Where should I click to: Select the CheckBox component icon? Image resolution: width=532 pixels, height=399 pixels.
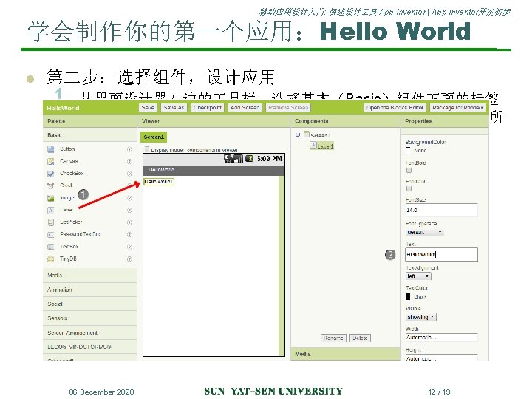pyautogui.click(x=50, y=174)
